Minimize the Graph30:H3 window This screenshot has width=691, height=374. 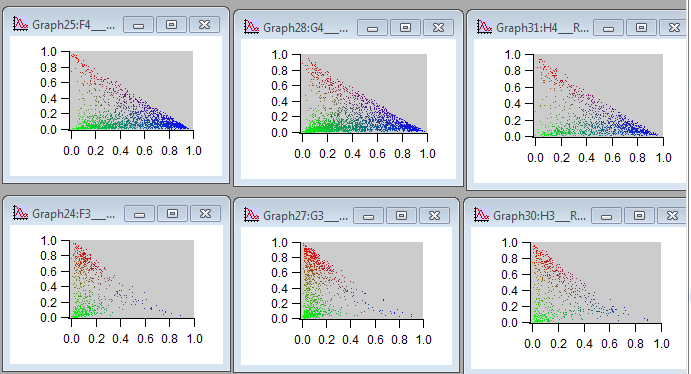click(606, 216)
